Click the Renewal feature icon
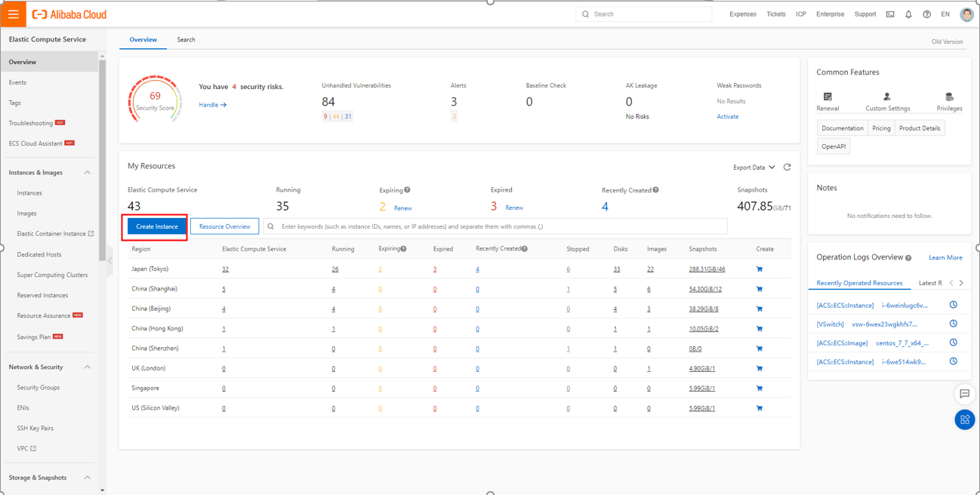This screenshot has height=495, width=980. [x=827, y=97]
